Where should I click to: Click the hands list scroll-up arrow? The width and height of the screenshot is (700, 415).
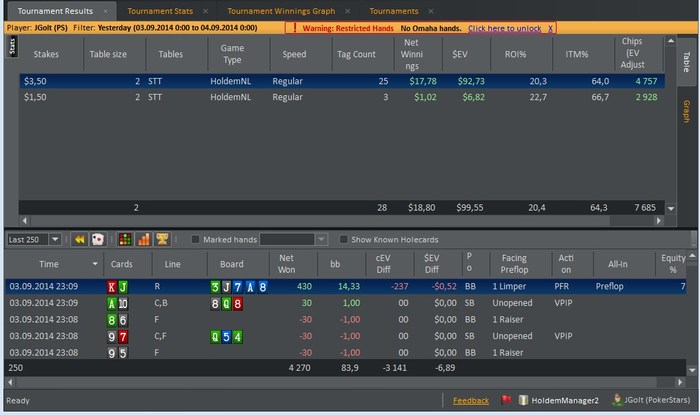(x=692, y=256)
